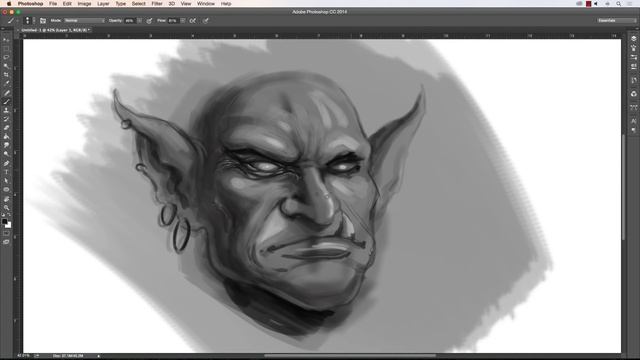Viewport: 640px width, 360px height.
Task: Open macOS Notification Center
Action: point(631,4)
